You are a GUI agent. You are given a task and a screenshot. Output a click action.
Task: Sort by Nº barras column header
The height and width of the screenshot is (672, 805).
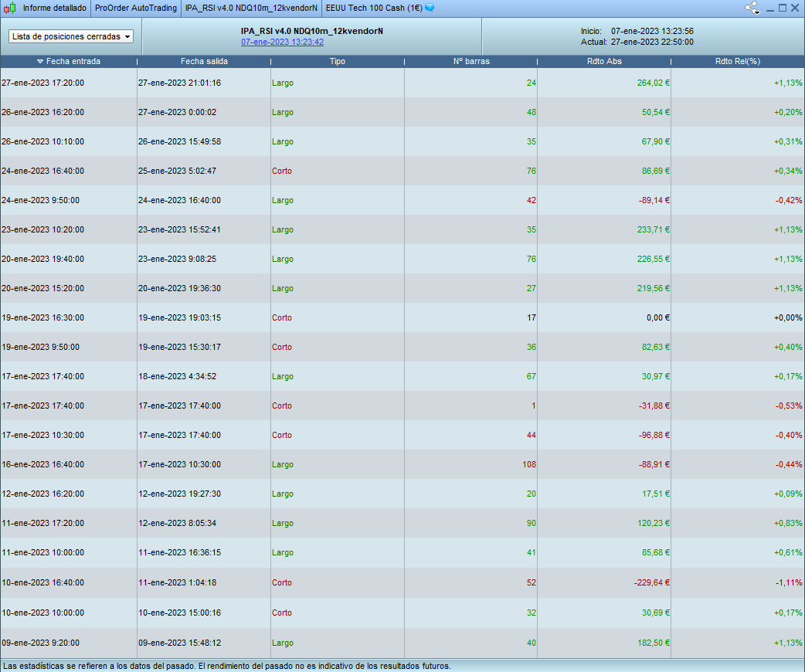tap(471, 62)
